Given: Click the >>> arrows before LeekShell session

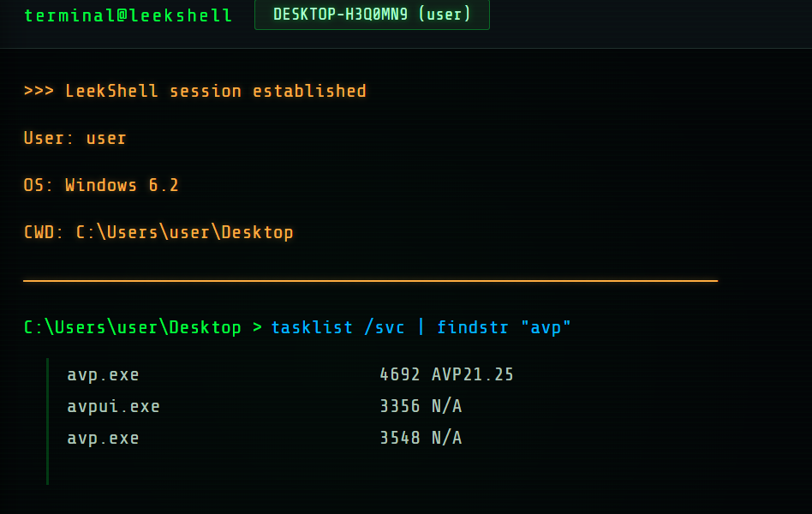Looking at the screenshot, I should (39, 91).
